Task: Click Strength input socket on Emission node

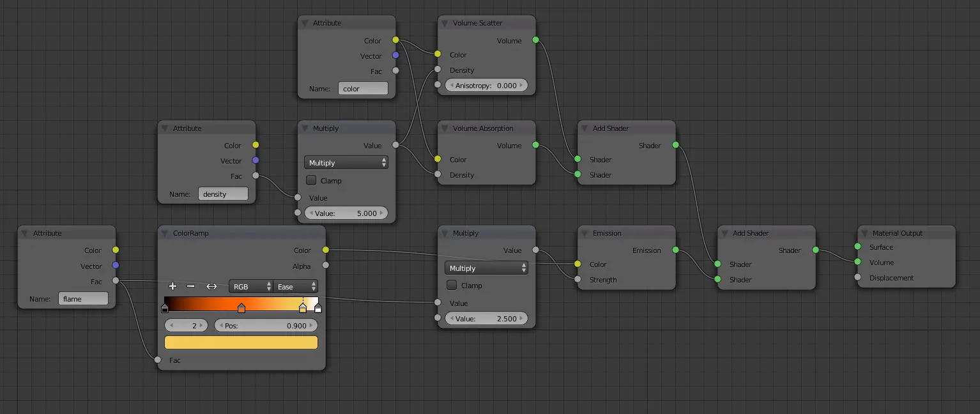Action: click(578, 279)
